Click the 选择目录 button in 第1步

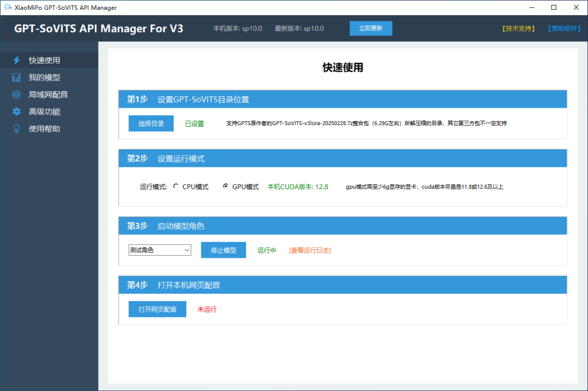pyautogui.click(x=151, y=123)
